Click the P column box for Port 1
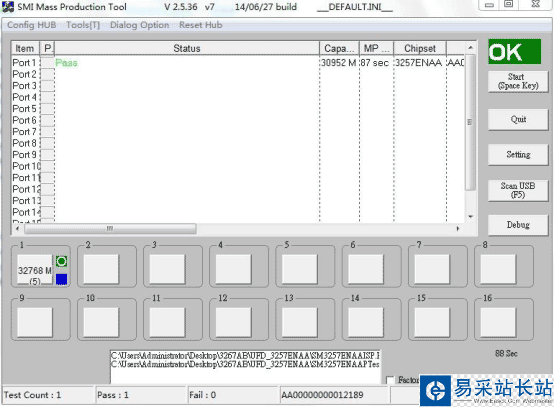Image resolution: width=554 pixels, height=407 pixels. [x=47, y=63]
